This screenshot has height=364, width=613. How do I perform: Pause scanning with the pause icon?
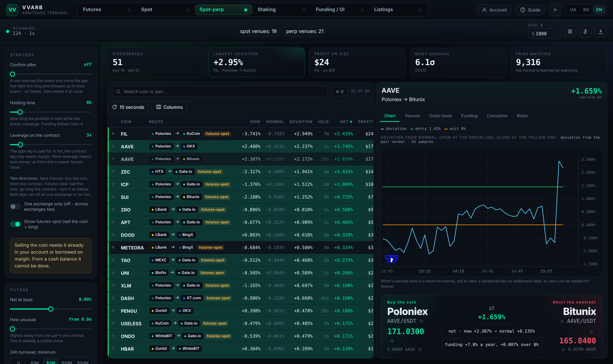click(570, 31)
